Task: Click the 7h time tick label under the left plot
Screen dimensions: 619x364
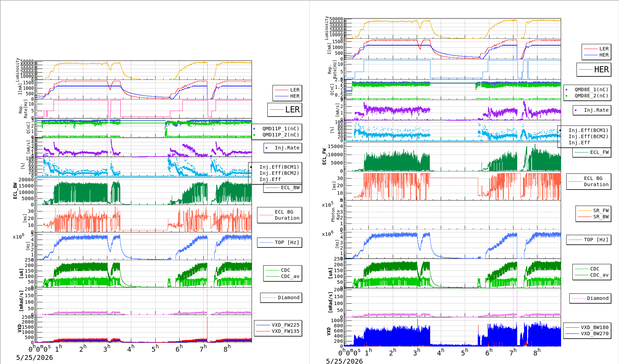Action: pos(203,348)
